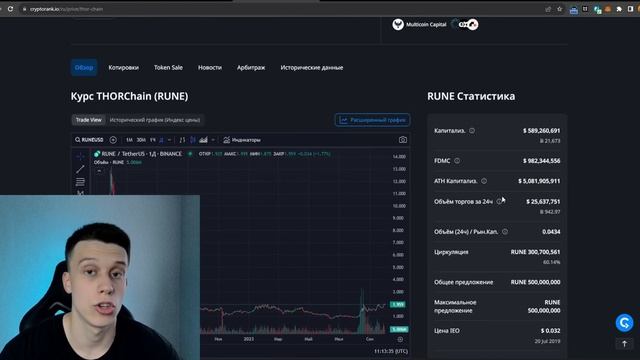Open the blue chat widget button

624,323
